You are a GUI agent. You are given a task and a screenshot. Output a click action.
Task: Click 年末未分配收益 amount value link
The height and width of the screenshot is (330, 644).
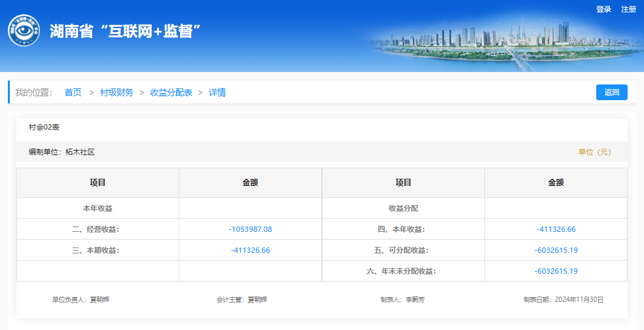click(556, 271)
